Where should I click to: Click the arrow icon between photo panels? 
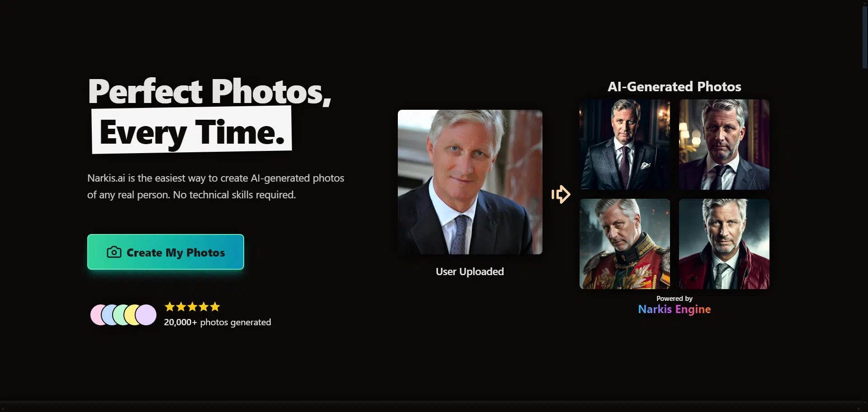(x=561, y=194)
